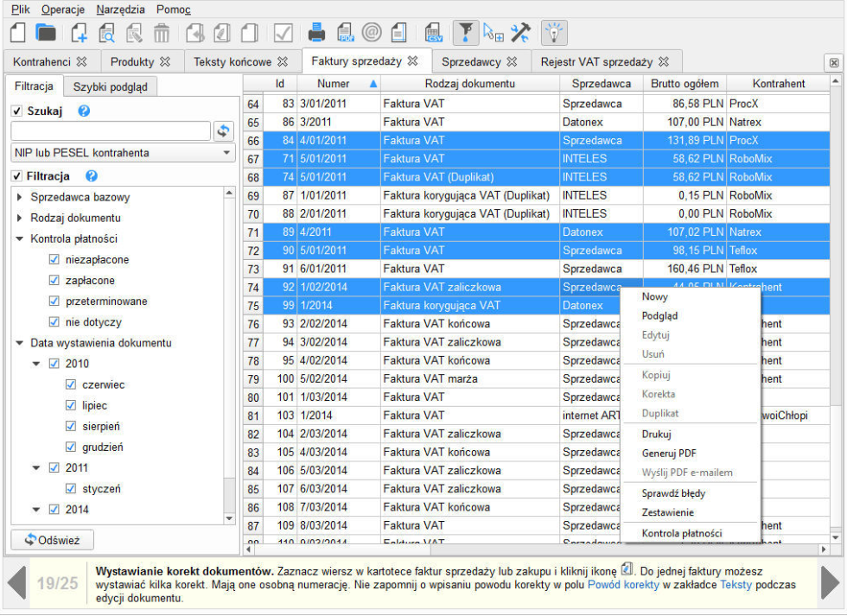Toggle the przeterminowane checkbox
The width and height of the screenshot is (847, 616).
[54, 302]
